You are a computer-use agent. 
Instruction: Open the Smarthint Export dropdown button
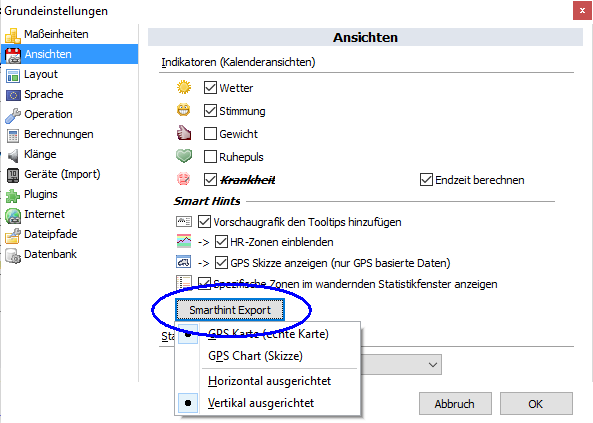click(230, 310)
